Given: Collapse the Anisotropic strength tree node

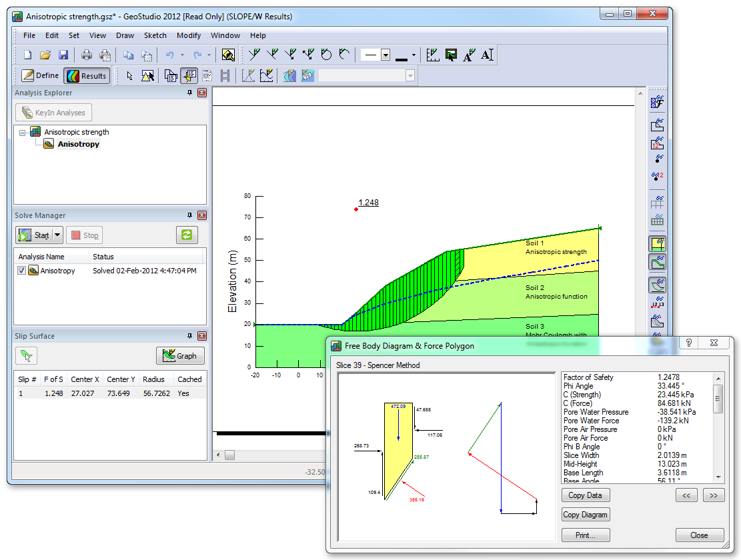Looking at the screenshot, I should point(22,133).
